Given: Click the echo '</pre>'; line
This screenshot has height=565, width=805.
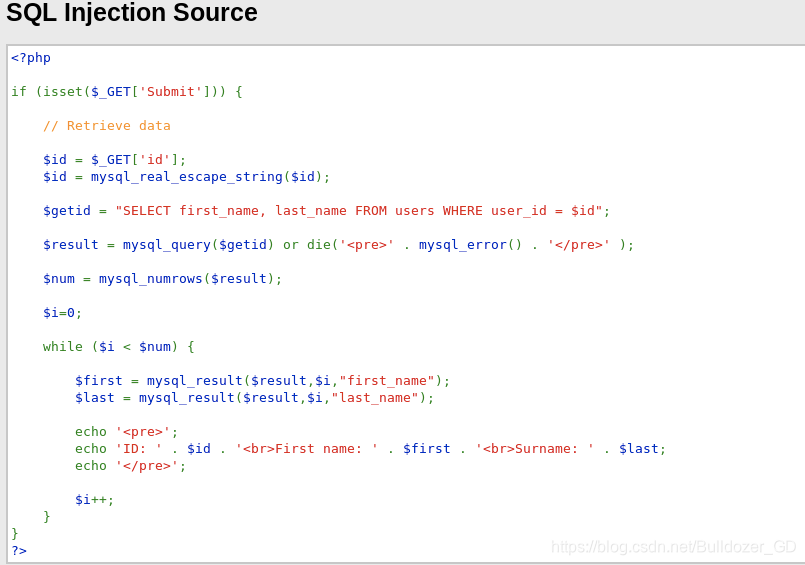Looking at the screenshot, I should [130, 466].
